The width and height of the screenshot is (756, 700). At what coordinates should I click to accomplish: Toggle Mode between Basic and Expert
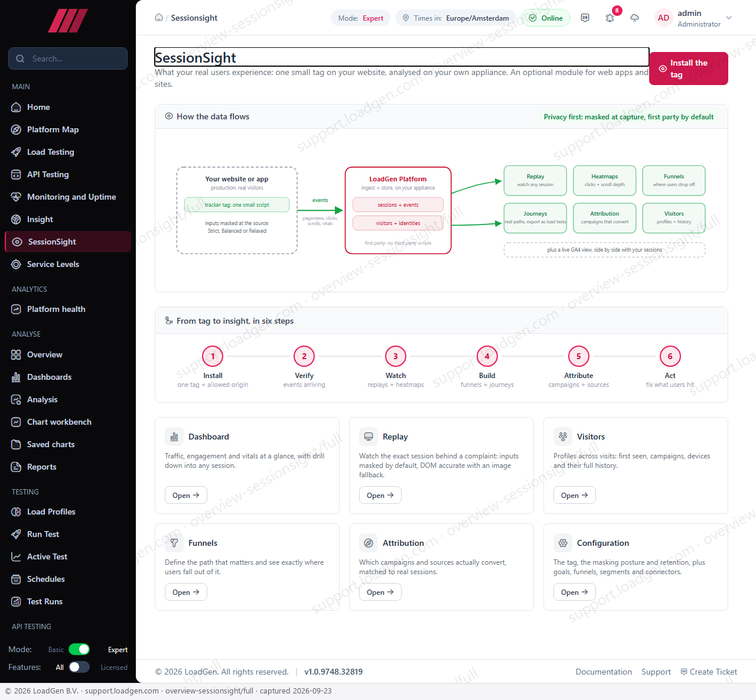(79, 649)
